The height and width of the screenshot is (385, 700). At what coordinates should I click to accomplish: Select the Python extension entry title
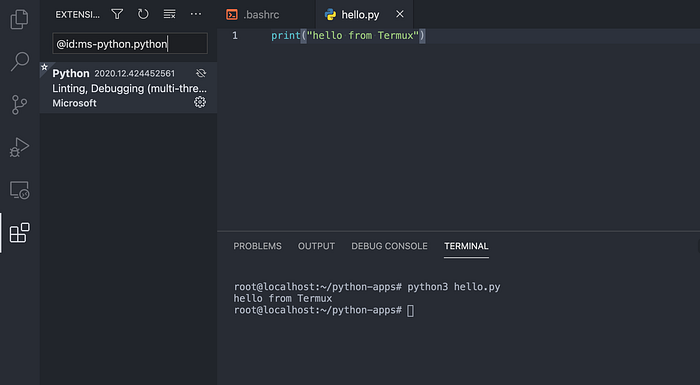[71, 73]
